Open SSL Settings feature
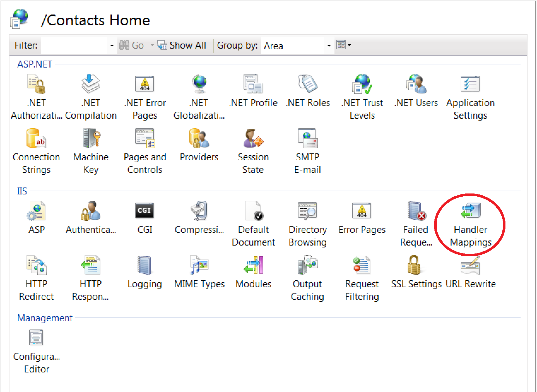The height and width of the screenshot is (392, 537). click(416, 272)
